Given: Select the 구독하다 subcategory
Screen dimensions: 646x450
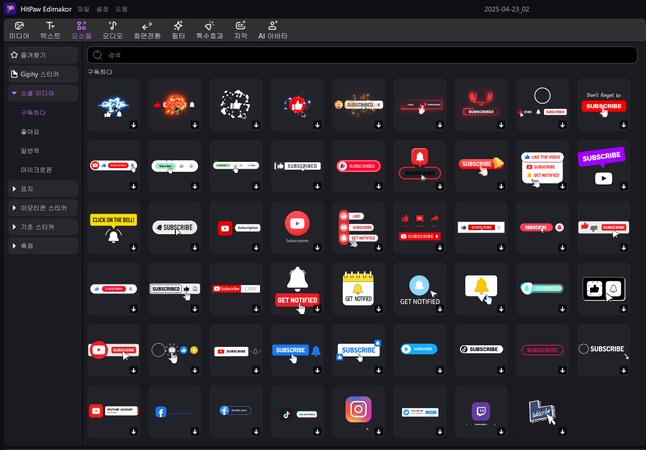Looking at the screenshot, I should point(33,112).
